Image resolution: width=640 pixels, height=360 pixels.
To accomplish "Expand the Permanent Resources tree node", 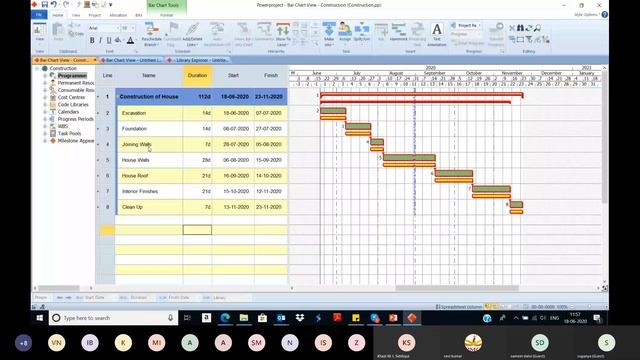I will (45, 83).
